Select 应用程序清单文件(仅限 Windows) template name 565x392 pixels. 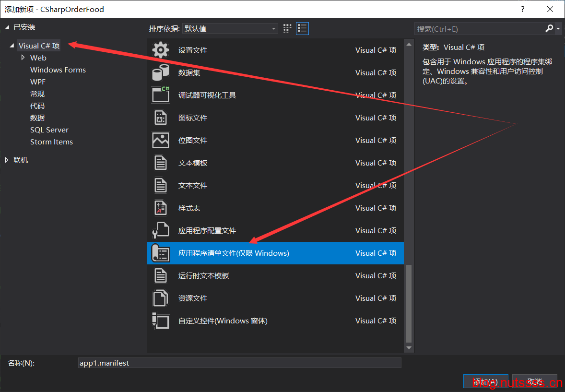point(234,253)
